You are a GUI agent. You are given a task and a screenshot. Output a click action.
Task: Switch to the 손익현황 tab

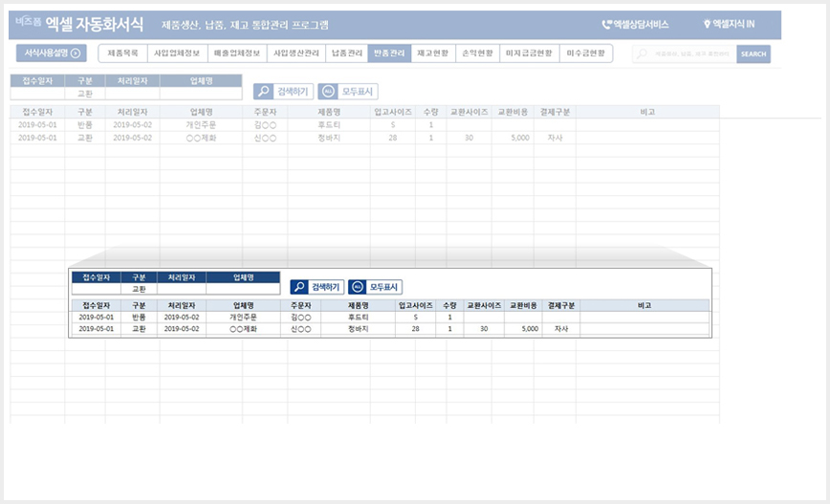click(477, 54)
